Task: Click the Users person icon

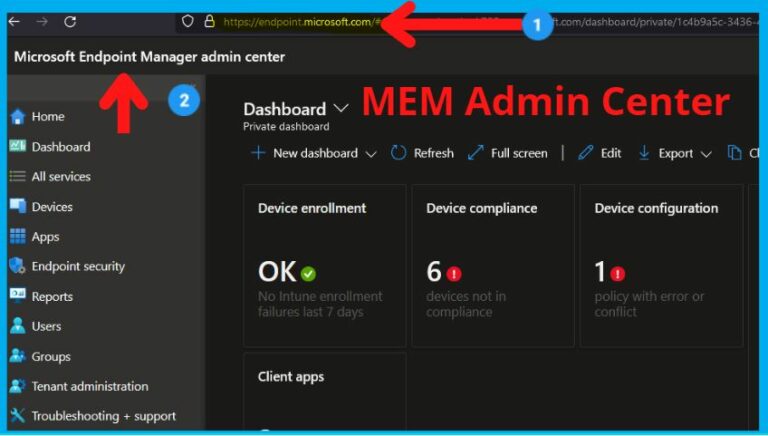Action: [x=18, y=326]
